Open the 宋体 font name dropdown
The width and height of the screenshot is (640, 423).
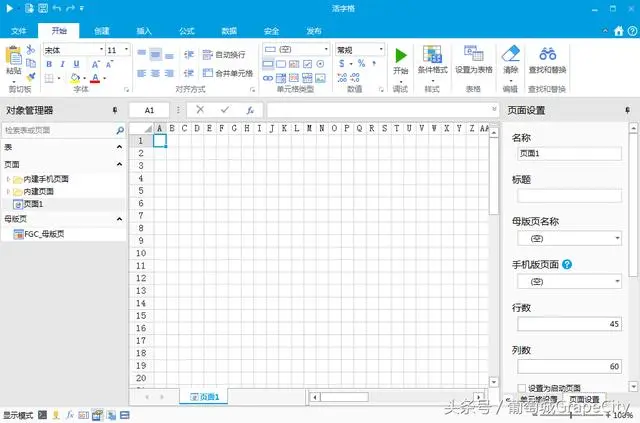click(101, 49)
